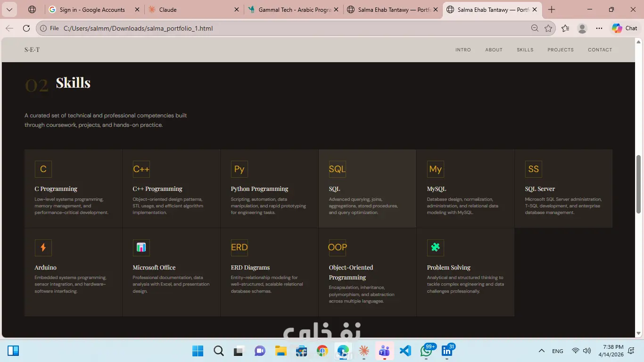Go to the ABOUT section

pyautogui.click(x=494, y=49)
